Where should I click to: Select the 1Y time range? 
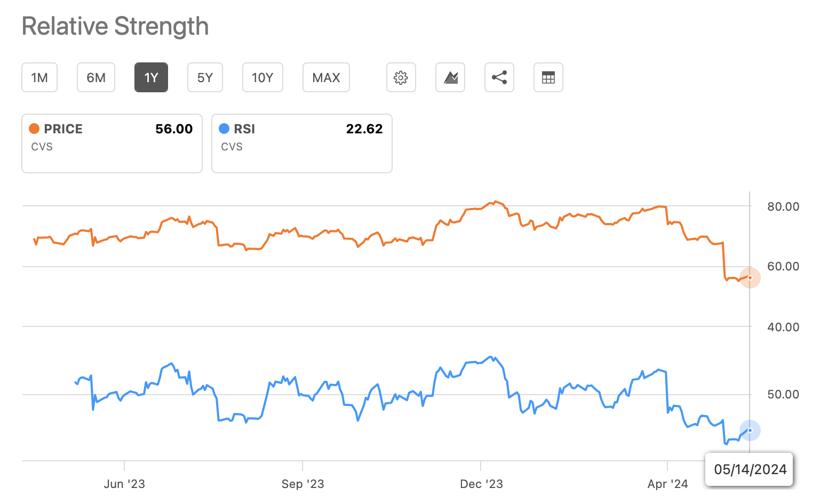point(151,77)
